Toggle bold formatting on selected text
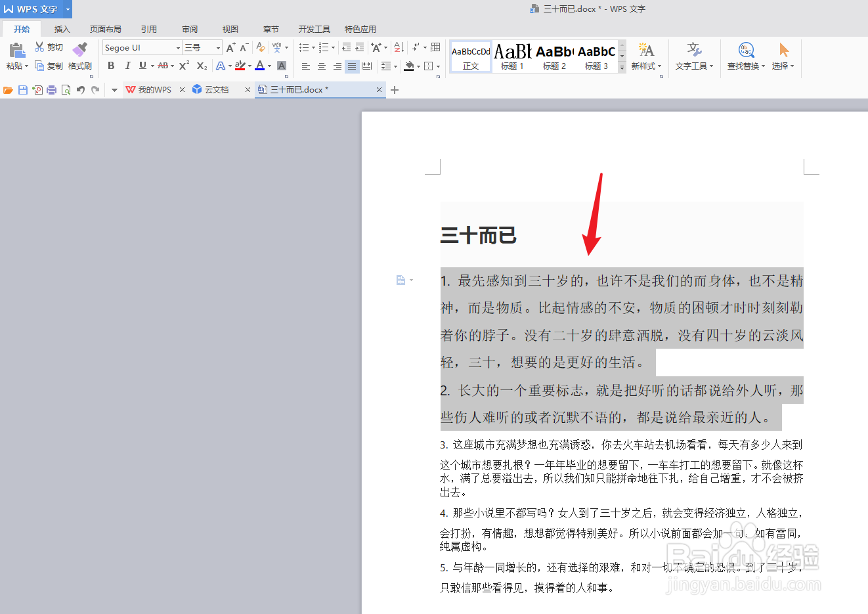The width and height of the screenshot is (868, 614). point(110,66)
